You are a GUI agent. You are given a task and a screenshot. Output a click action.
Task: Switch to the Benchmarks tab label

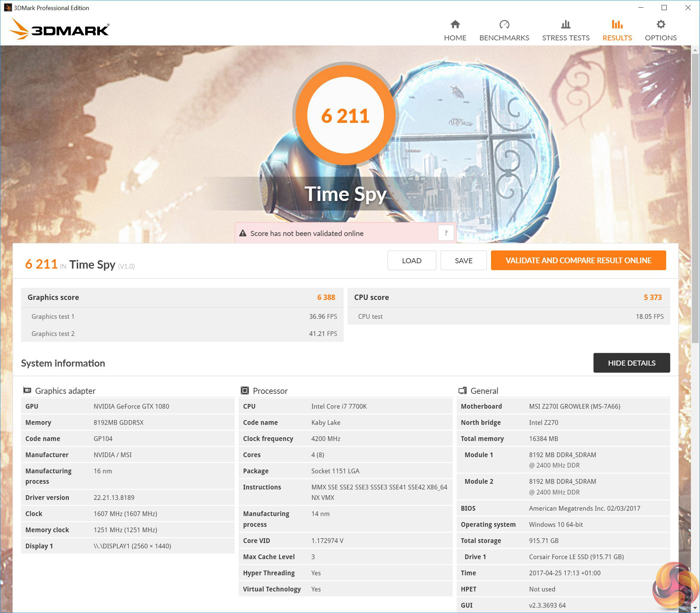point(504,38)
